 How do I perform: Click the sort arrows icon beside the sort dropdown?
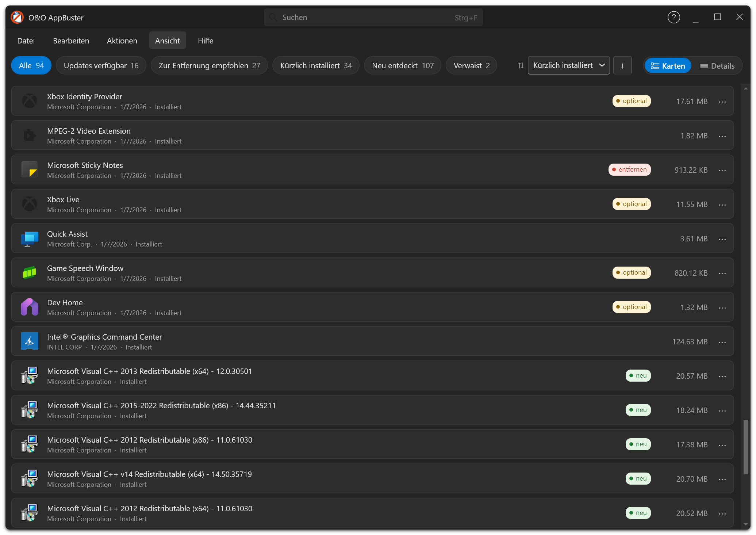(521, 65)
